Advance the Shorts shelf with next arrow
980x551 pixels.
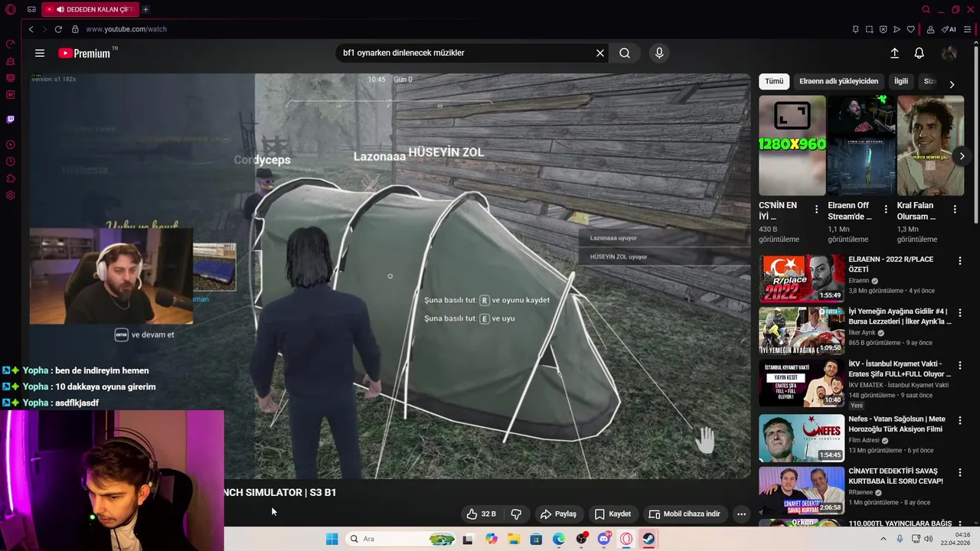[962, 156]
